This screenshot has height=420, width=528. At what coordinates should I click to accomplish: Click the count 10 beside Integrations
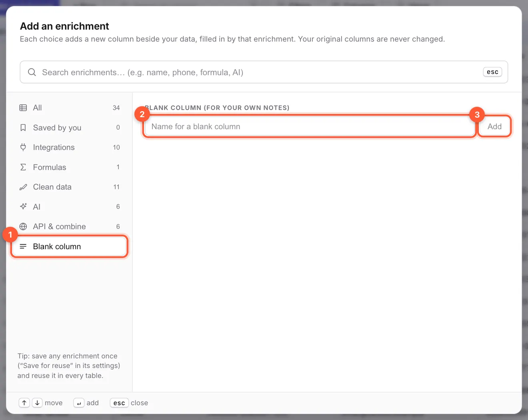click(x=116, y=147)
